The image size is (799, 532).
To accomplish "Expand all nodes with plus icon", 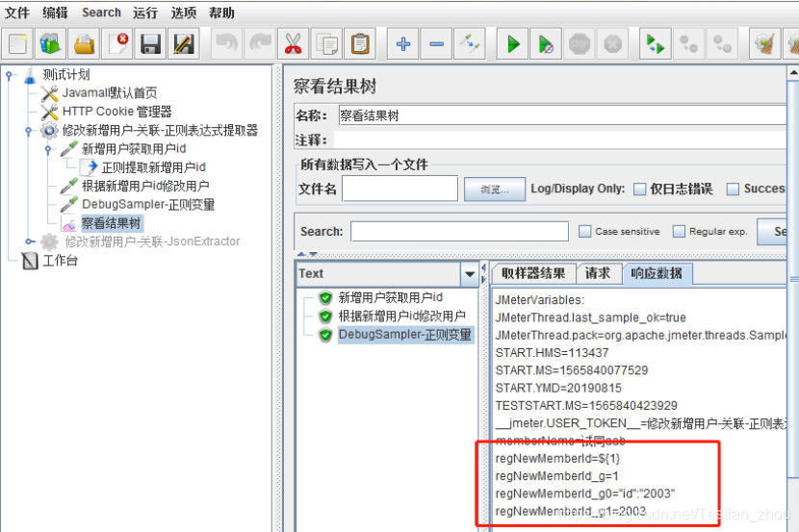I will coord(403,44).
